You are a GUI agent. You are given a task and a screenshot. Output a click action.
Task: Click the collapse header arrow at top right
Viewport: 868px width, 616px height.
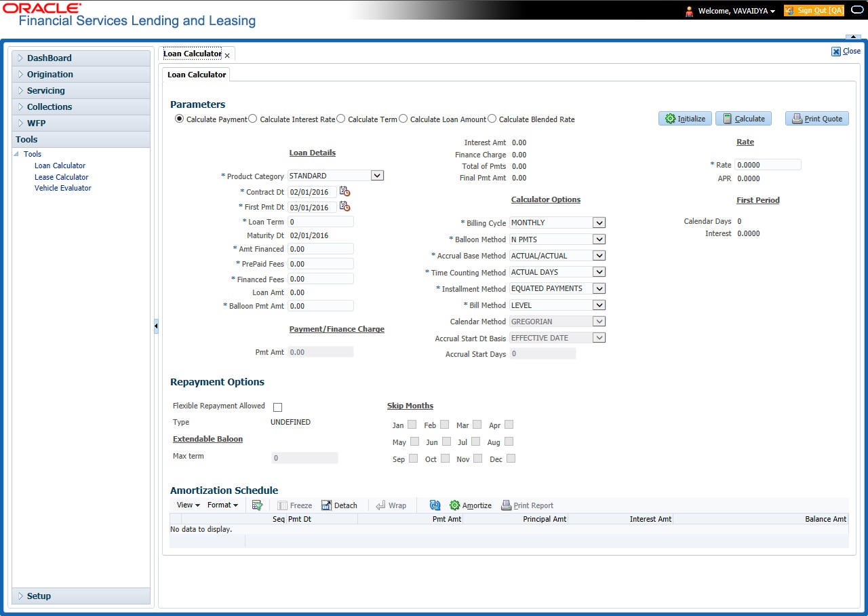[852, 36]
